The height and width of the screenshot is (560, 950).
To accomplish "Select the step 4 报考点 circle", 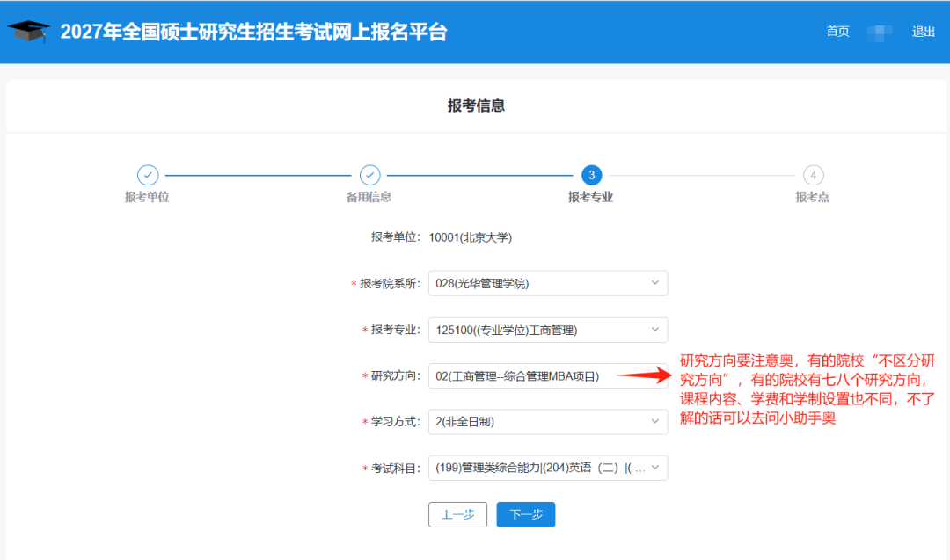I will 813,175.
